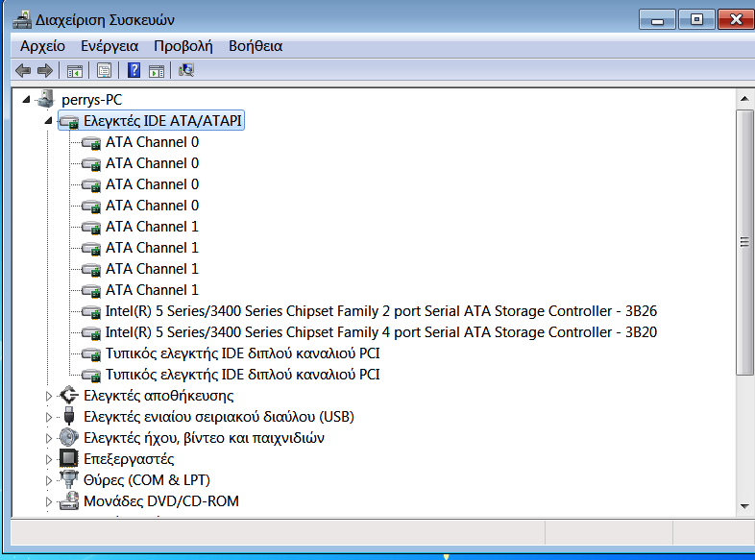
Task: Select the Επεξεργαστές label
Action: click(x=129, y=459)
